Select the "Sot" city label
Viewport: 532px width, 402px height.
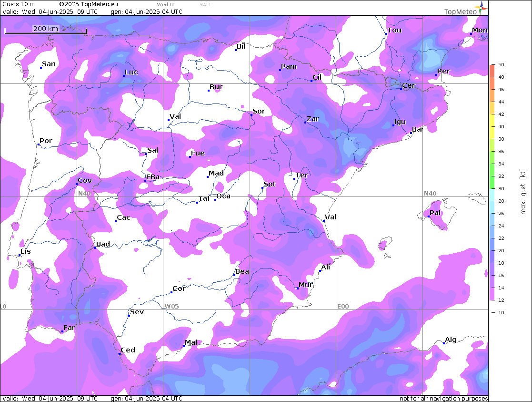[x=270, y=184]
